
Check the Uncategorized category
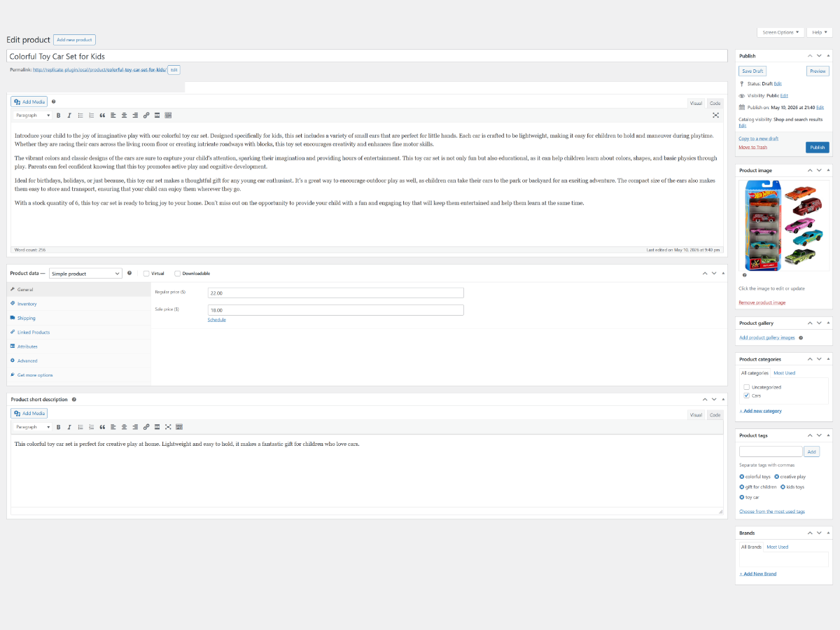click(747, 387)
